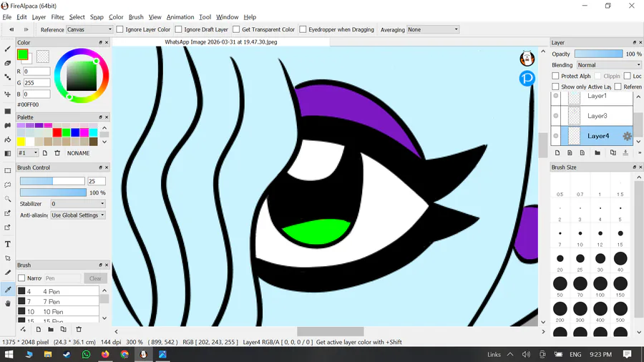644x362 pixels.
Task: Toggle Narrow checkbox in Brush panel
Action: (21, 278)
